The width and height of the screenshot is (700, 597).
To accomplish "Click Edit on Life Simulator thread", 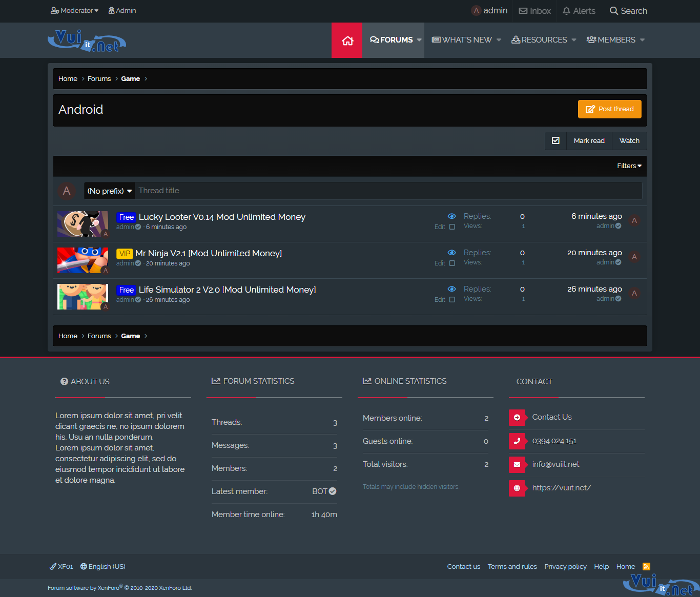I will pyautogui.click(x=440, y=300).
